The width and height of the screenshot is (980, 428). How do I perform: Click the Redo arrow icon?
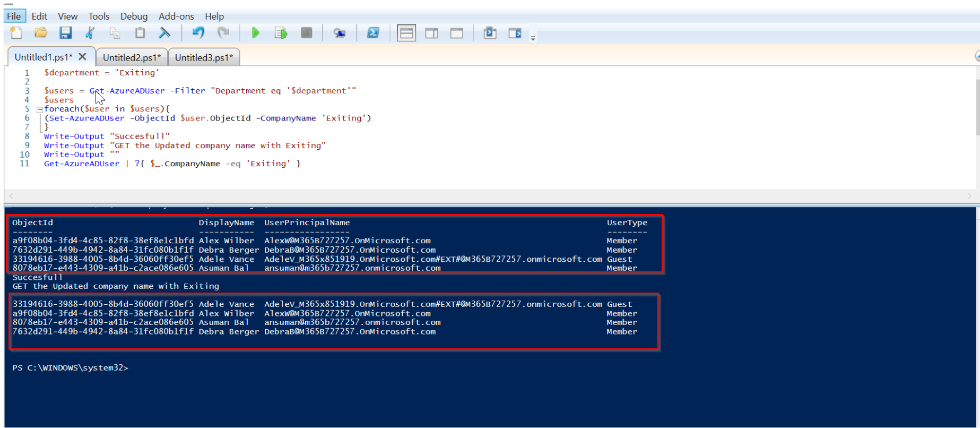(x=223, y=33)
